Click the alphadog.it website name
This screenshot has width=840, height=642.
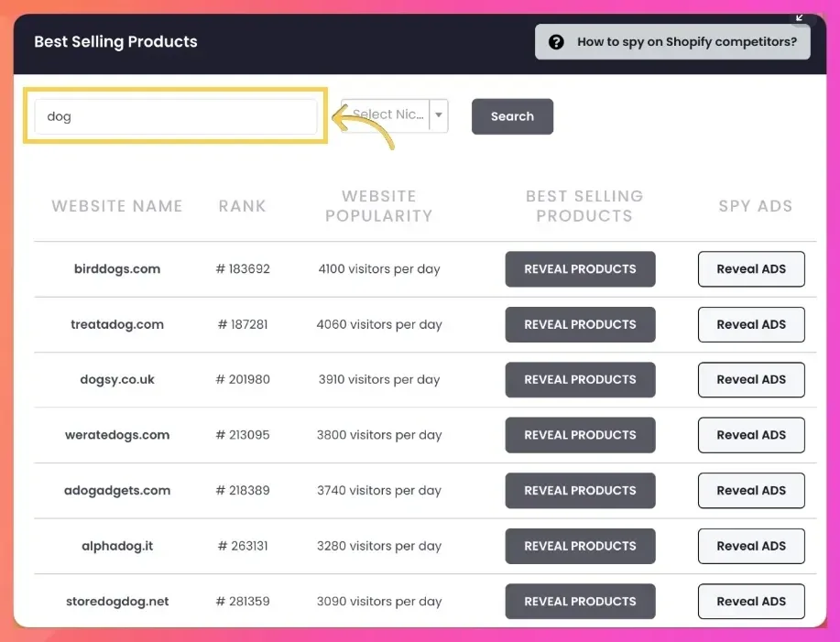[x=117, y=546]
